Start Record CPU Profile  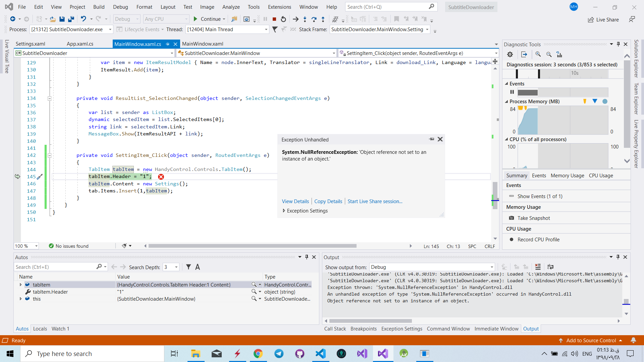pyautogui.click(x=538, y=239)
